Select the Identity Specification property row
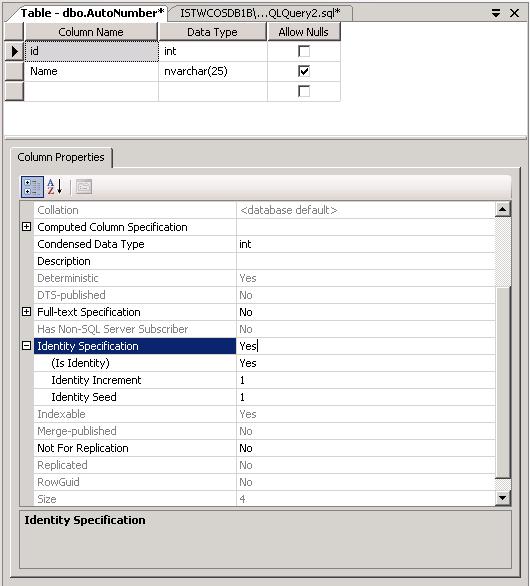The height and width of the screenshot is (586, 530). tap(135, 346)
